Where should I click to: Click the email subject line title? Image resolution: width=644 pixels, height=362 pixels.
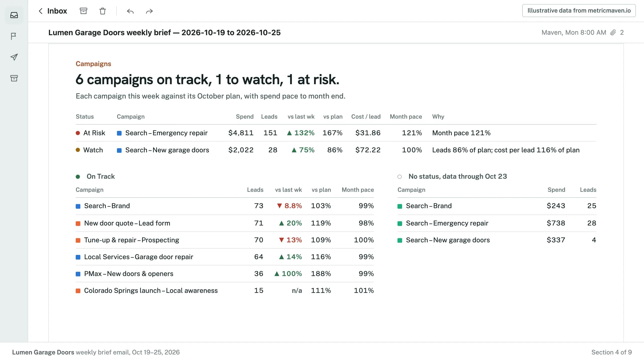pyautogui.click(x=165, y=32)
